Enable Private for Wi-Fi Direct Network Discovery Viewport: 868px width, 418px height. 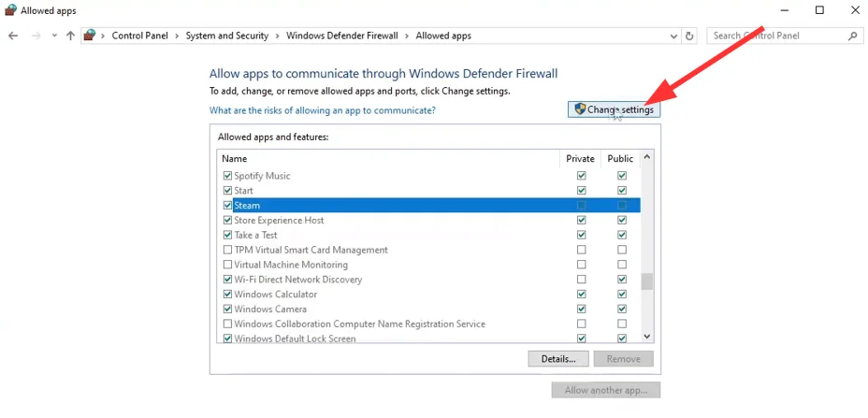pyautogui.click(x=581, y=279)
